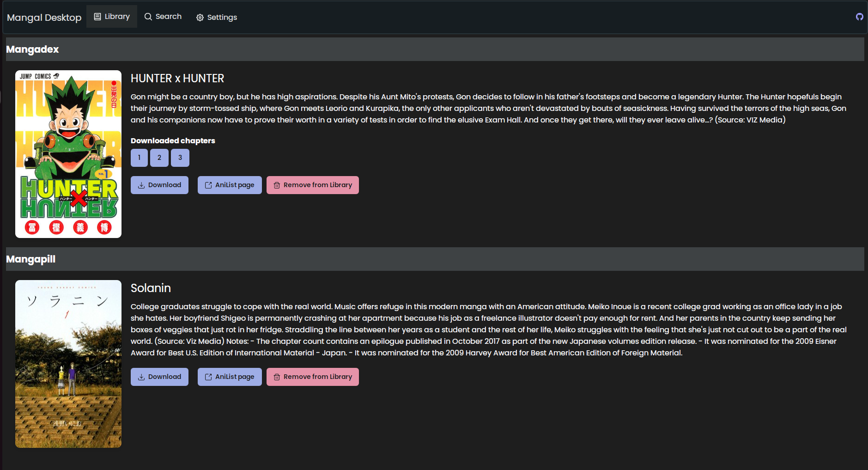Open downloaded chapter 1 of HUNTER x HUNTER
Viewport: 868px width, 470px height.
(139, 158)
